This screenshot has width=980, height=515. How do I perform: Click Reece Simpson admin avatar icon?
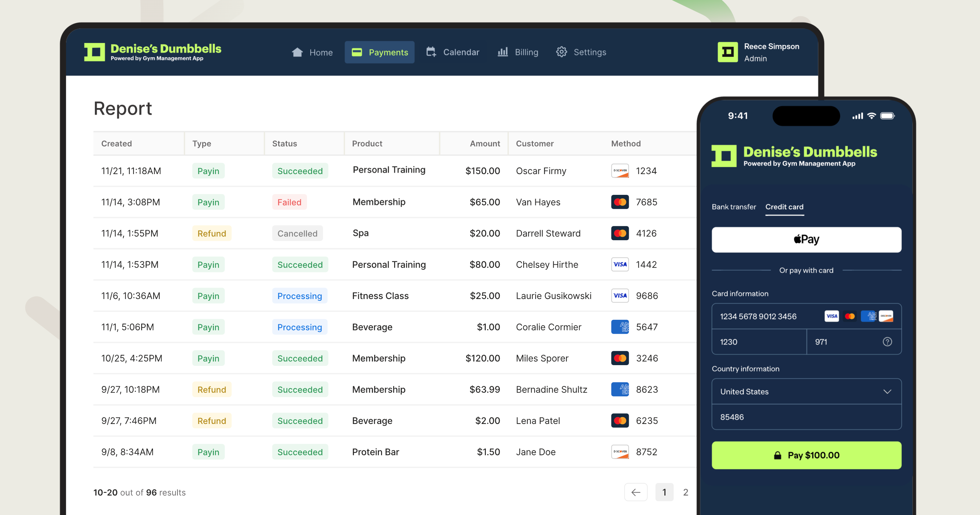(727, 52)
